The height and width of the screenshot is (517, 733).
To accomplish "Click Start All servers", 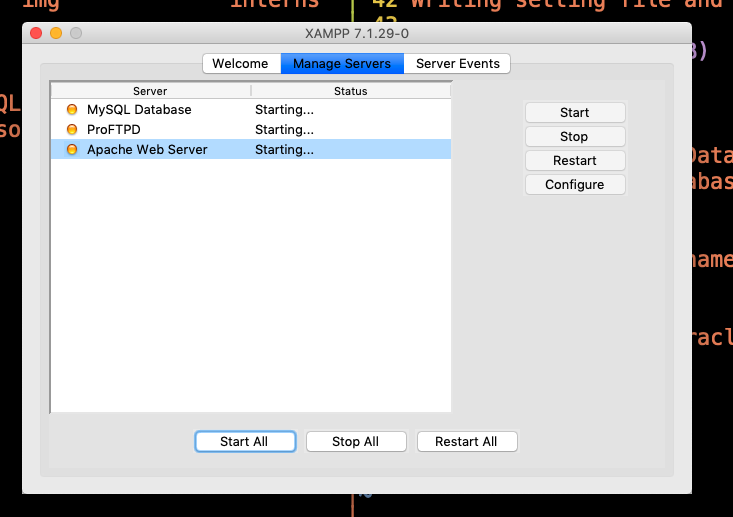I will (245, 441).
